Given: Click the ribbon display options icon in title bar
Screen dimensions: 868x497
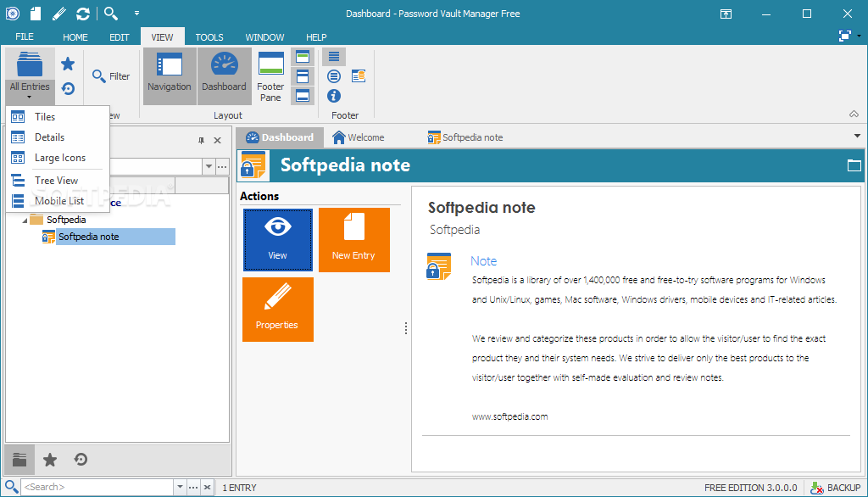Looking at the screenshot, I should pyautogui.click(x=726, y=14).
